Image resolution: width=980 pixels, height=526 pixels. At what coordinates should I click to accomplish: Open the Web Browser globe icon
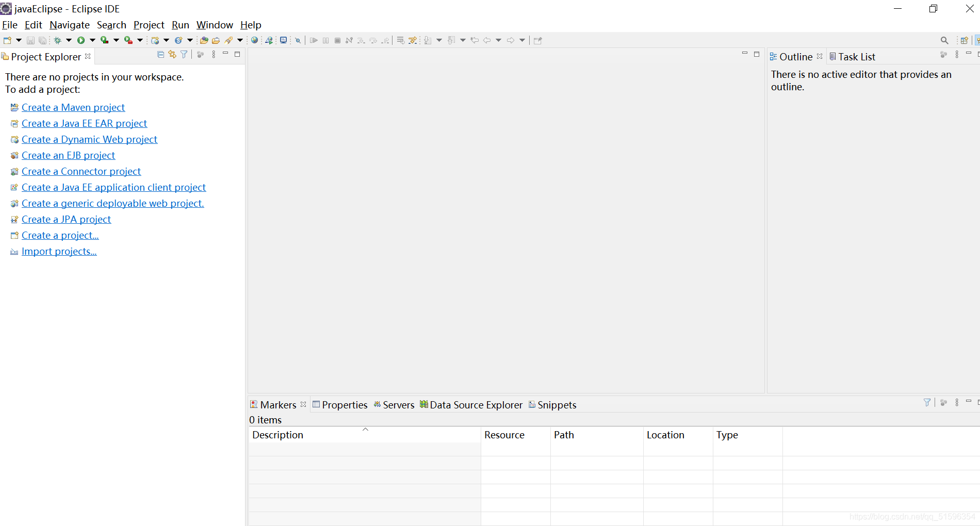(x=254, y=40)
